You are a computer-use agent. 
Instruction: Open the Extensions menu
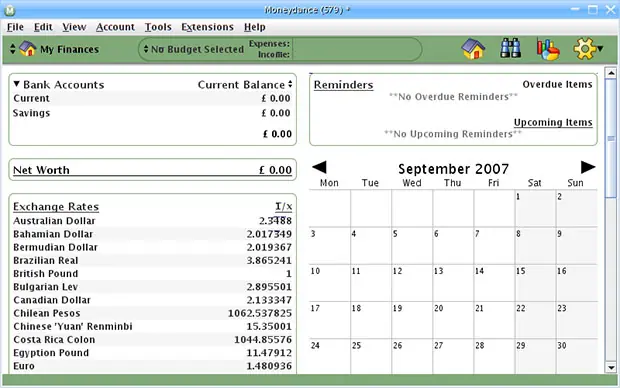pos(207,27)
